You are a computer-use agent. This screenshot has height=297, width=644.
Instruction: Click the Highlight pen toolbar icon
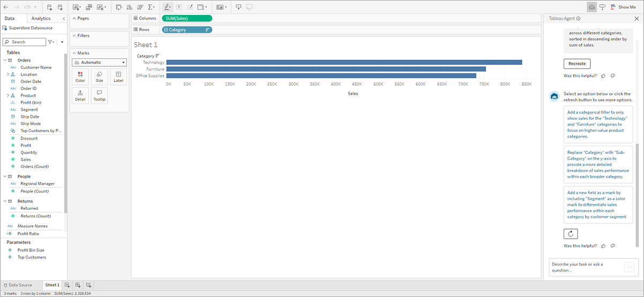point(167,7)
